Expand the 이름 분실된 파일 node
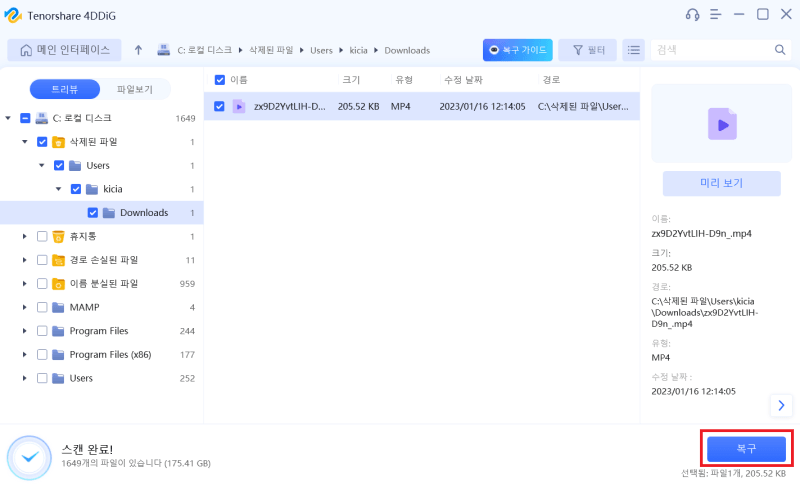 (x=24, y=283)
